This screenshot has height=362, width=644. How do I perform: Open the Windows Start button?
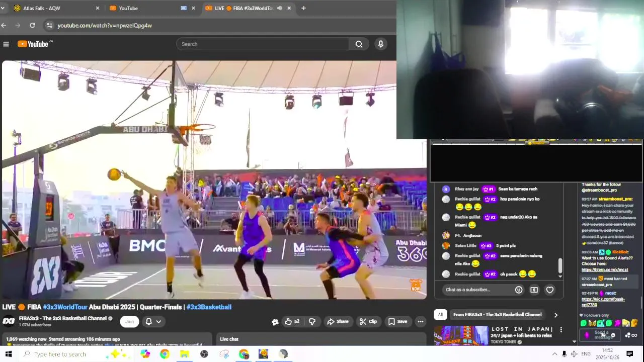pyautogui.click(x=9, y=354)
